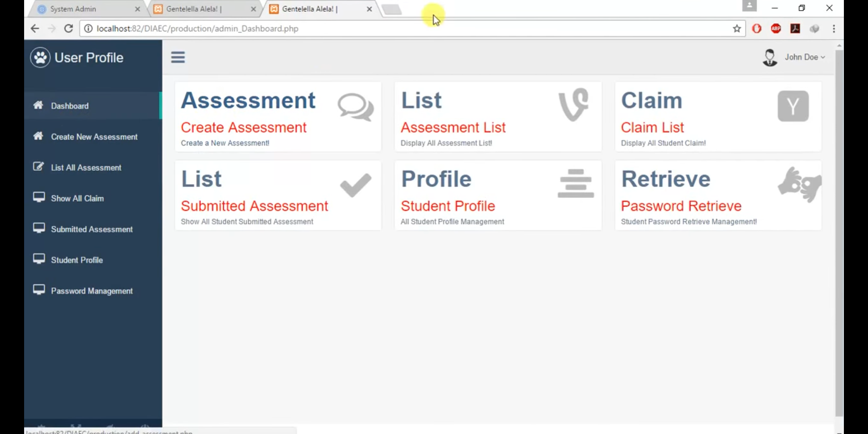Select Password Management in sidebar
This screenshot has height=434, width=868.
(92, 291)
